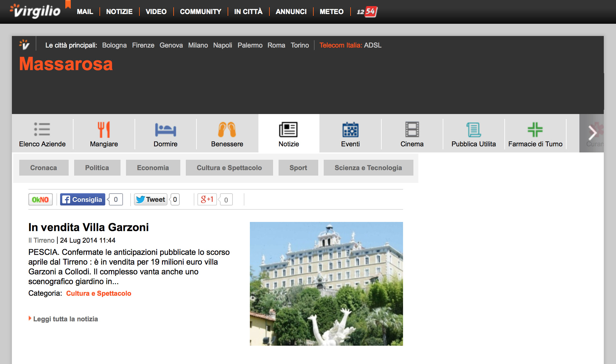The height and width of the screenshot is (364, 616).
Task: Open the 1254 directory logo link
Action: (x=367, y=12)
